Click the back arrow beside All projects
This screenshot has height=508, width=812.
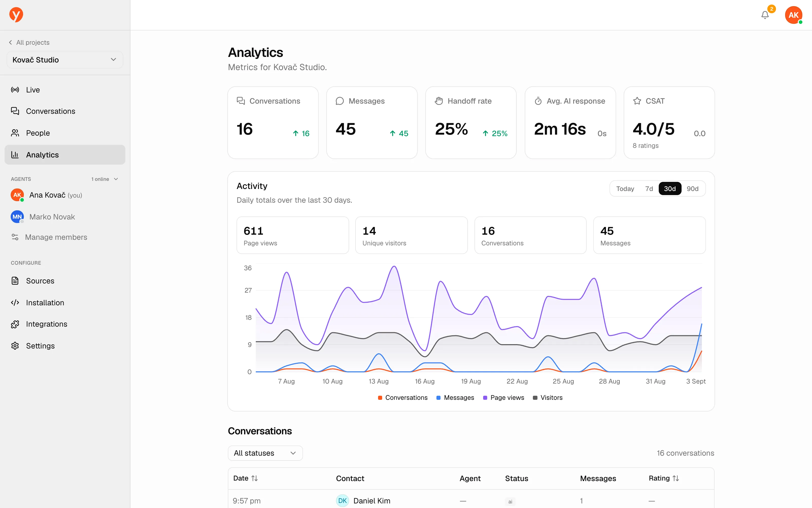(x=10, y=42)
